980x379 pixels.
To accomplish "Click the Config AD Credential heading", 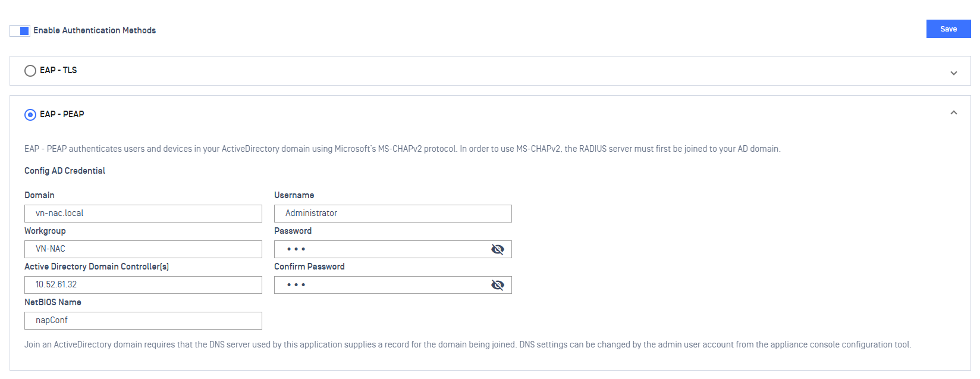I will (65, 171).
